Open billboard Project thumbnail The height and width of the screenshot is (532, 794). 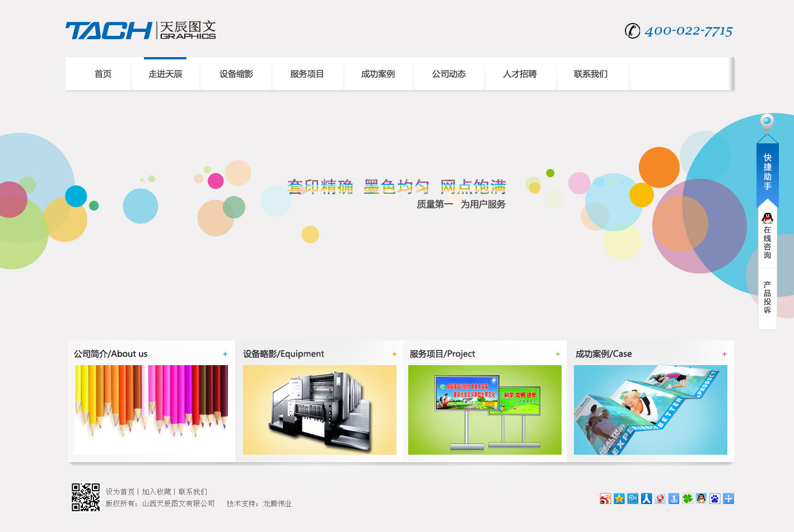[485, 410]
